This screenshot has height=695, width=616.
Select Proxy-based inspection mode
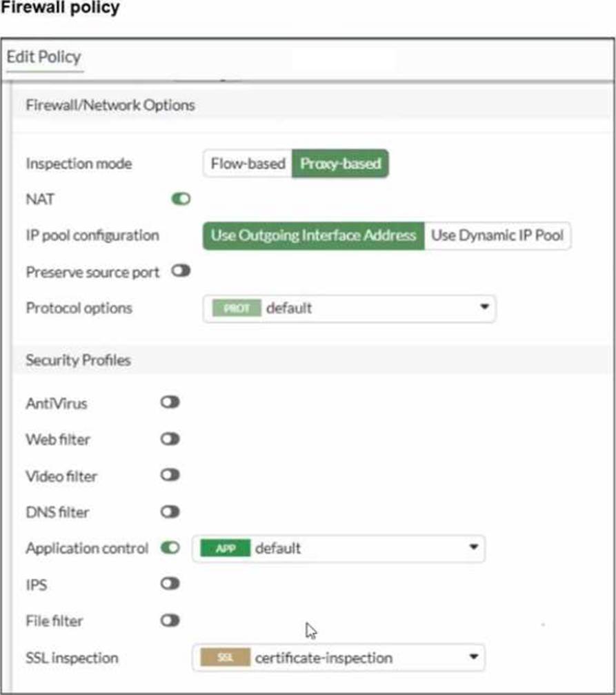[340, 164]
